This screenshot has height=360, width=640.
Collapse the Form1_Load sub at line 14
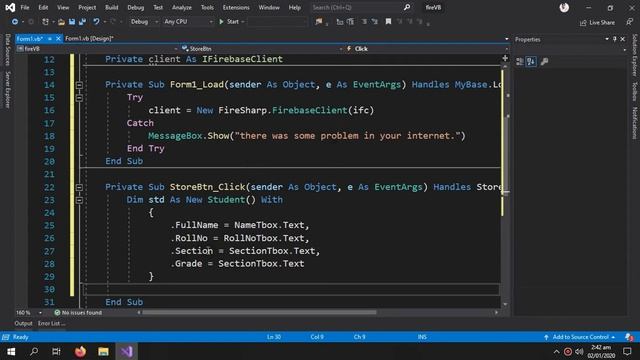(x=79, y=85)
